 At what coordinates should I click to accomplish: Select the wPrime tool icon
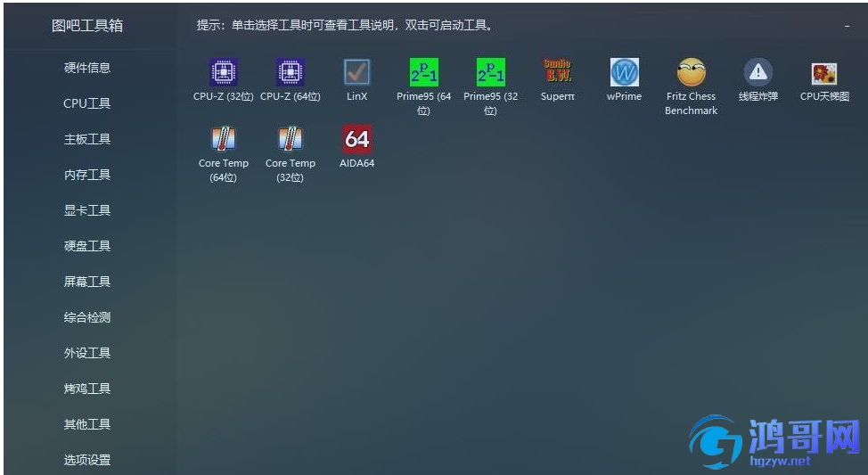625,72
